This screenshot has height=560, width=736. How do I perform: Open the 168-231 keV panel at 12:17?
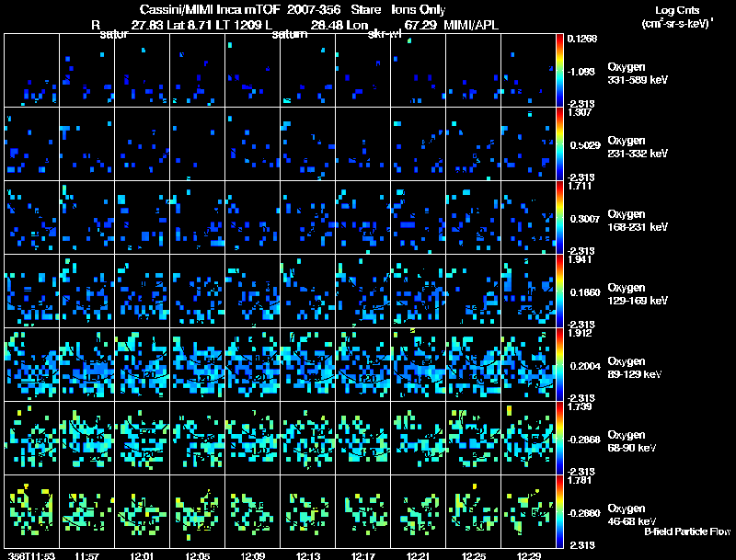[362, 217]
